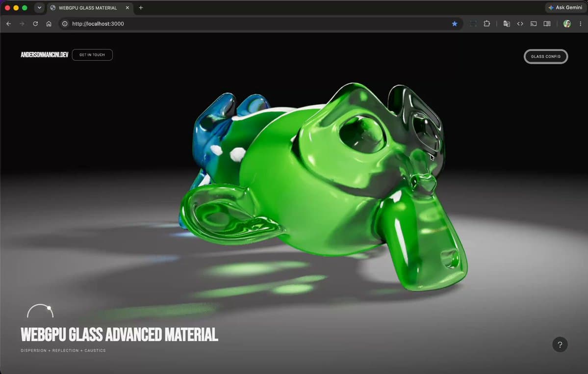Screen dimensions: 588x374
Task: Open the Extensions puzzle icon
Action: [x=487, y=24]
